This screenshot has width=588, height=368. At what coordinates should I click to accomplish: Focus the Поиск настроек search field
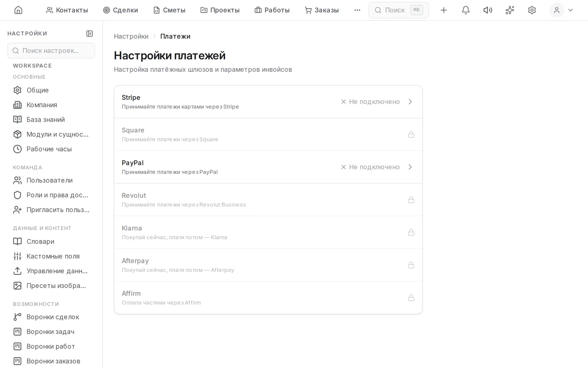coord(51,51)
